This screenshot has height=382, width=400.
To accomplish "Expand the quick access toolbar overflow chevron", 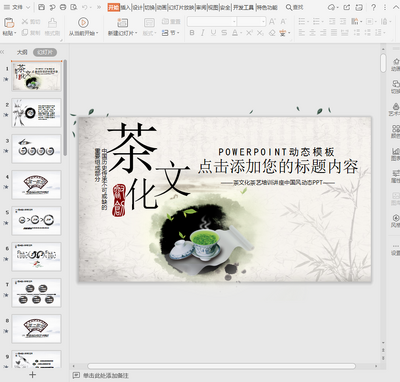I will coord(99,7).
